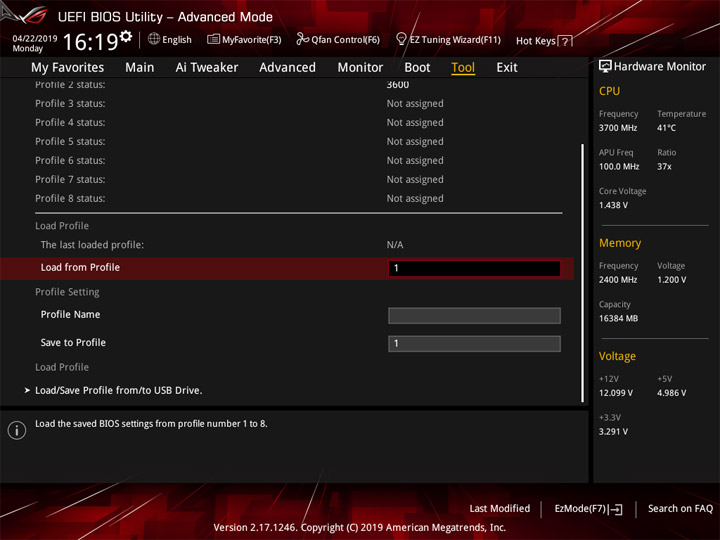Click the 04/22/2019 date text

(34, 38)
